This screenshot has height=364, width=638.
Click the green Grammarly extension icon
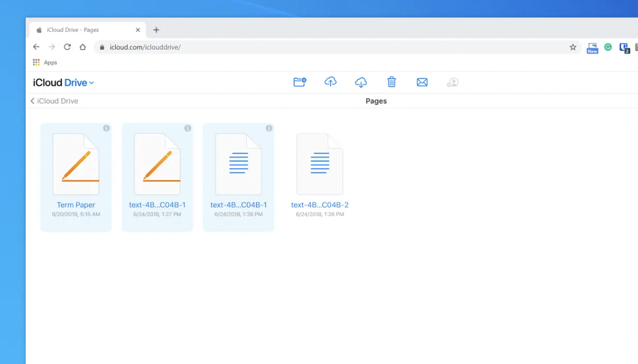coord(608,47)
